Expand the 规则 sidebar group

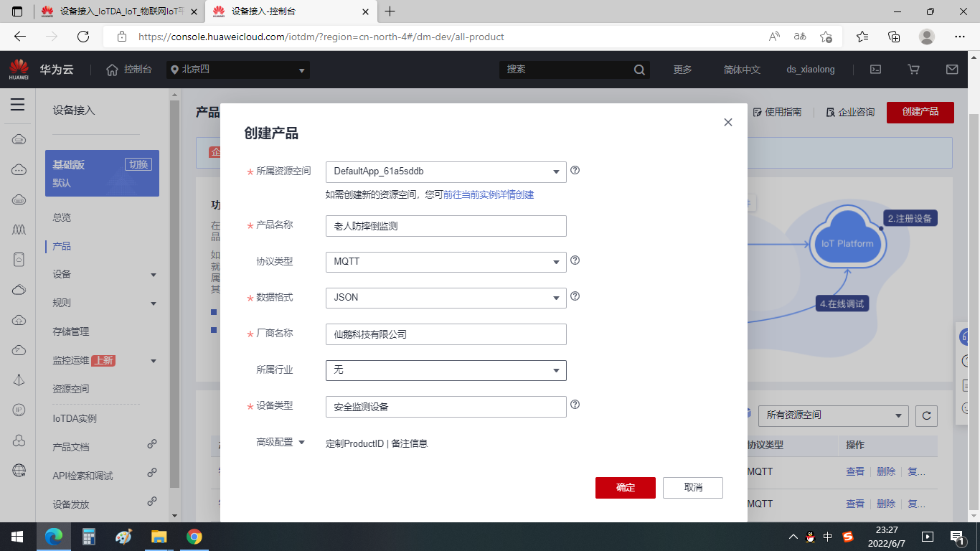pyautogui.click(x=105, y=303)
